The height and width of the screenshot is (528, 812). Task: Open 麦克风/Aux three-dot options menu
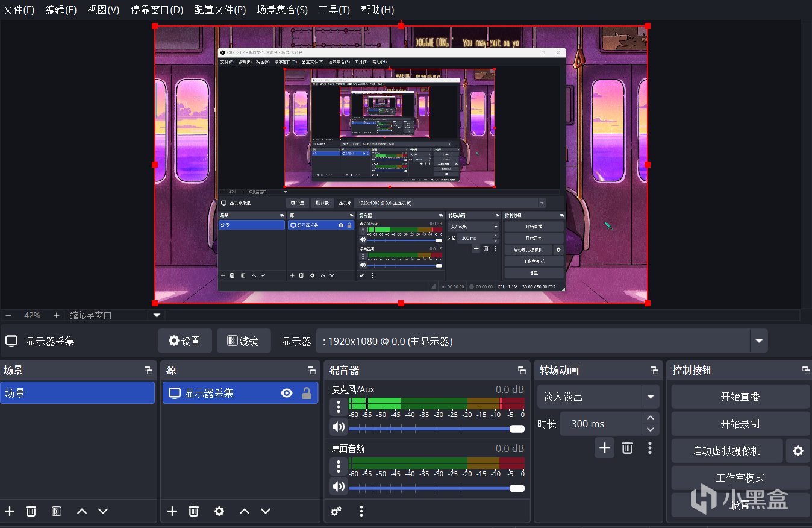(x=339, y=407)
